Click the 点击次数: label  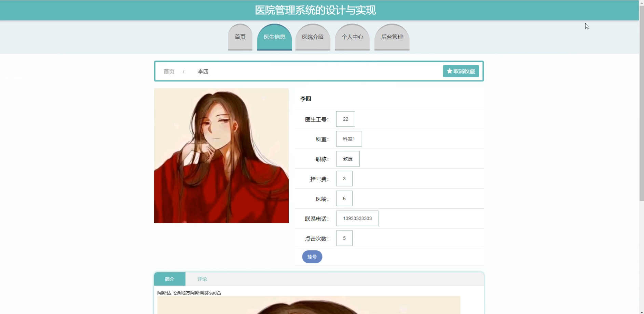click(317, 238)
